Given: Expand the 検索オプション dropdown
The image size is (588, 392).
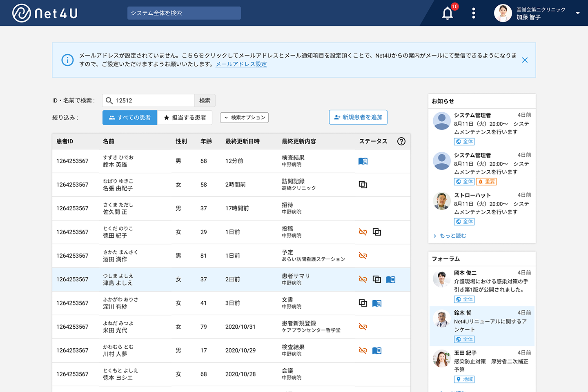Looking at the screenshot, I should coord(244,118).
